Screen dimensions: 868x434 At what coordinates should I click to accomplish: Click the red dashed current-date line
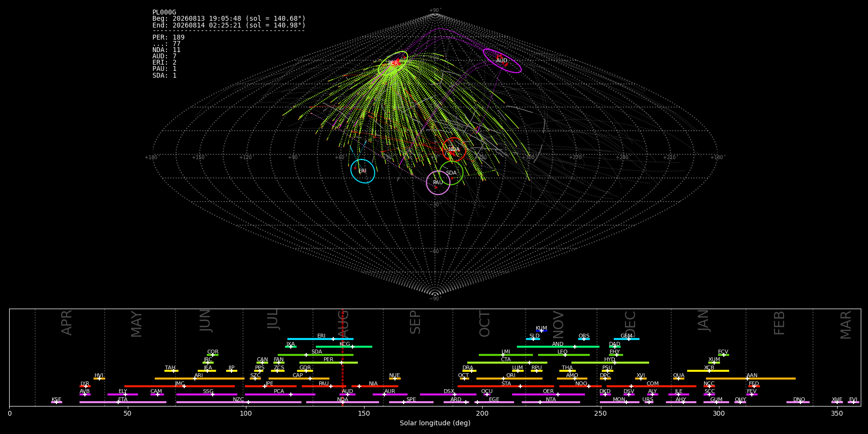coord(342,357)
